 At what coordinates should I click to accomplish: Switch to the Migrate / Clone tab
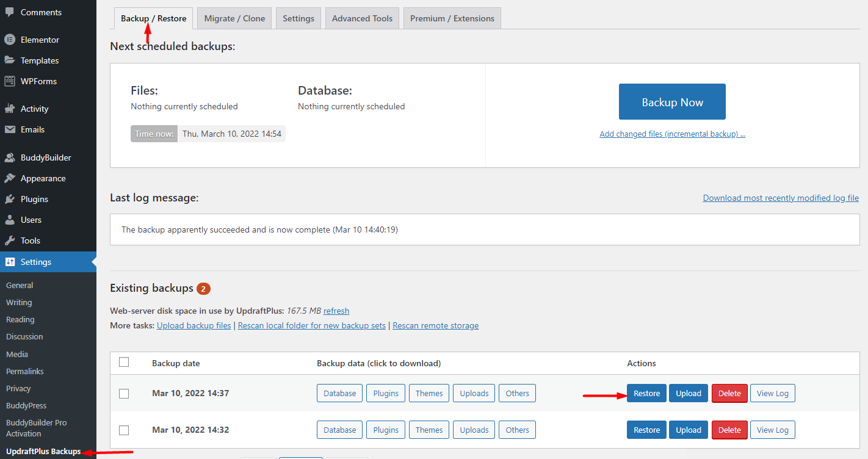tap(234, 18)
